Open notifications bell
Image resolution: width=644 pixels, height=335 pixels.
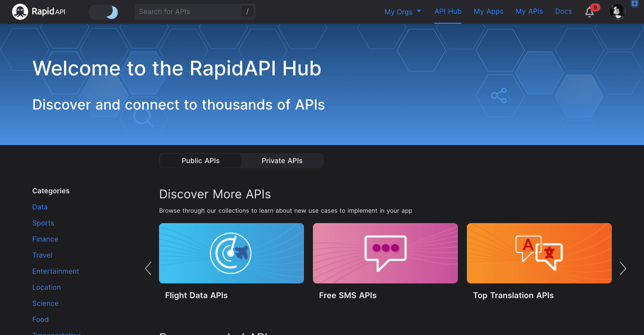pyautogui.click(x=590, y=12)
